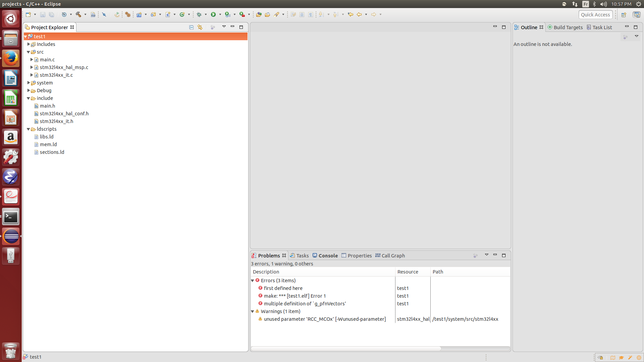Select stm32l4xx_hal_msp.c file
Image resolution: width=644 pixels, height=362 pixels.
coord(64,67)
